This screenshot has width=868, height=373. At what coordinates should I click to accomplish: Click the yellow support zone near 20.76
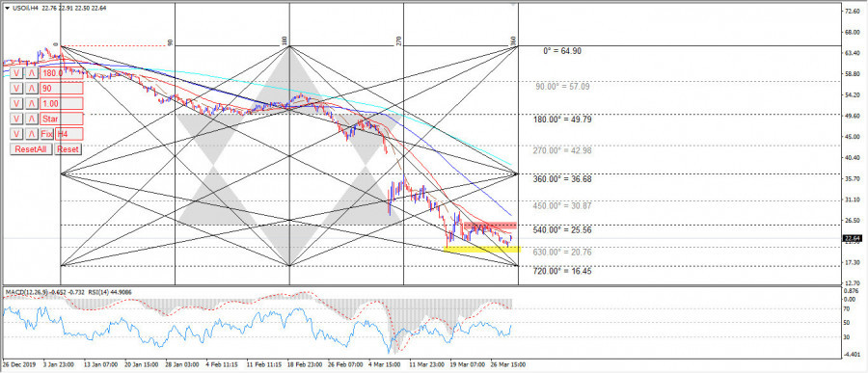(482, 250)
